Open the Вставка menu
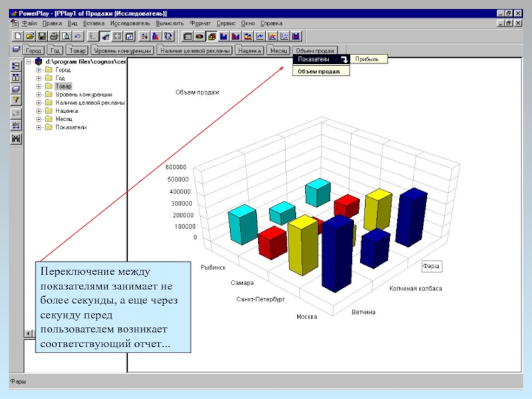 94,23
